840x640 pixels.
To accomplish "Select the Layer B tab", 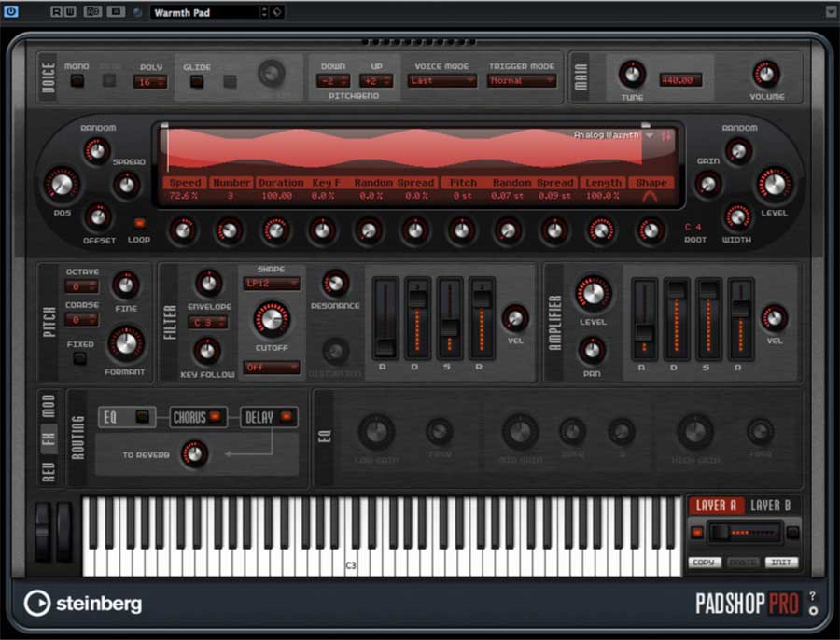I will click(770, 506).
